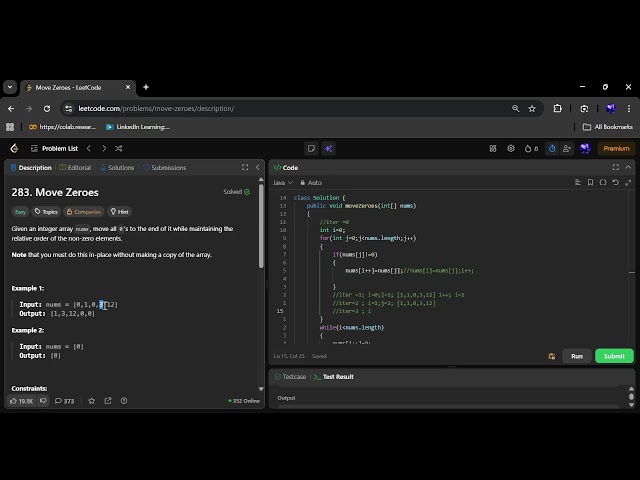This screenshot has width=640, height=480.
Task: Maximize the description panel
Action: coord(245,167)
